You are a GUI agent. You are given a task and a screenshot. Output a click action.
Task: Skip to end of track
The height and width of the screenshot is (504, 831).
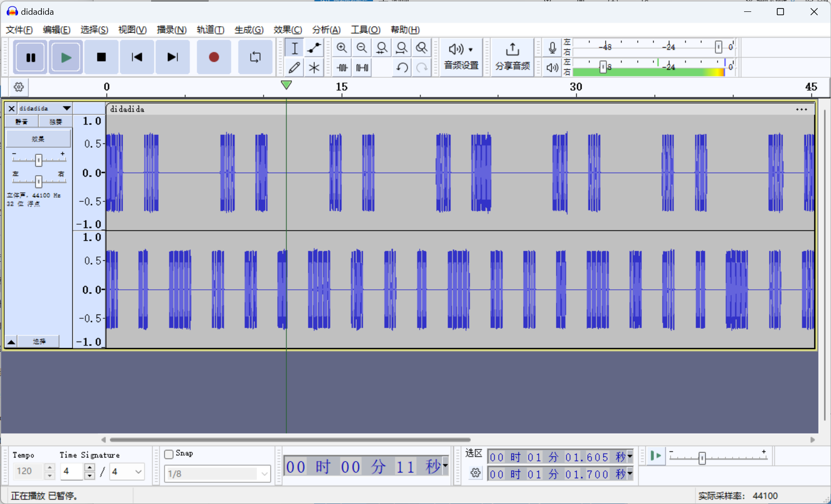point(172,57)
